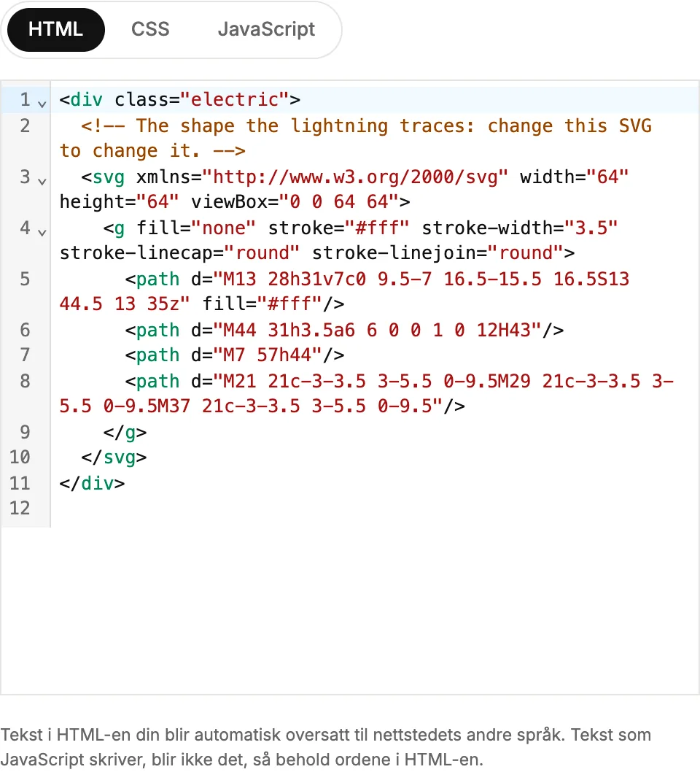700x772 pixels.
Task: Click the stroke-width value "3.5"
Action: pyautogui.click(x=591, y=228)
